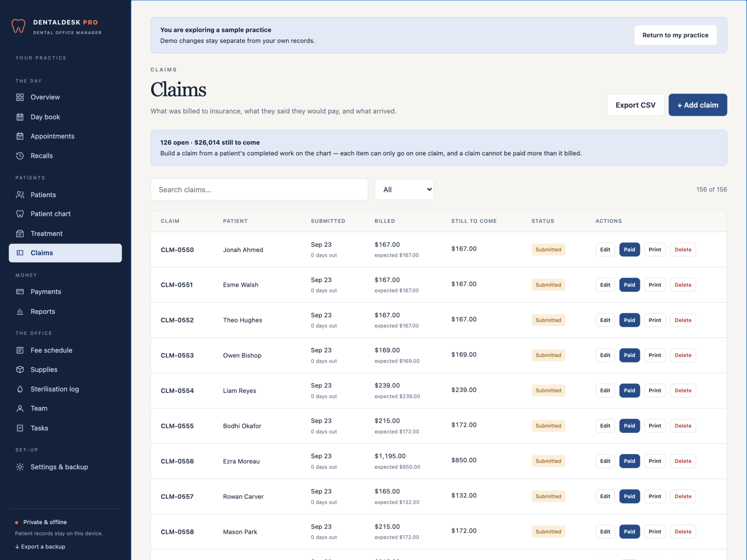
Task: Click the + Add claim button
Action: pyautogui.click(x=698, y=105)
